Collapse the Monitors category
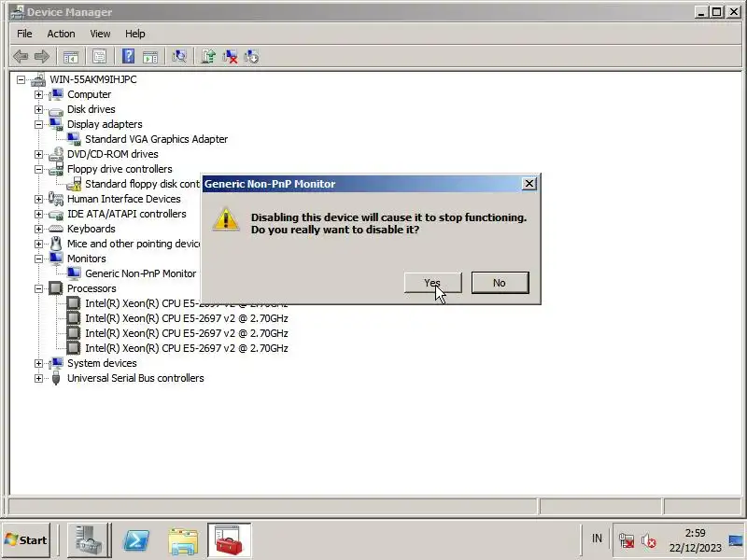 38,259
